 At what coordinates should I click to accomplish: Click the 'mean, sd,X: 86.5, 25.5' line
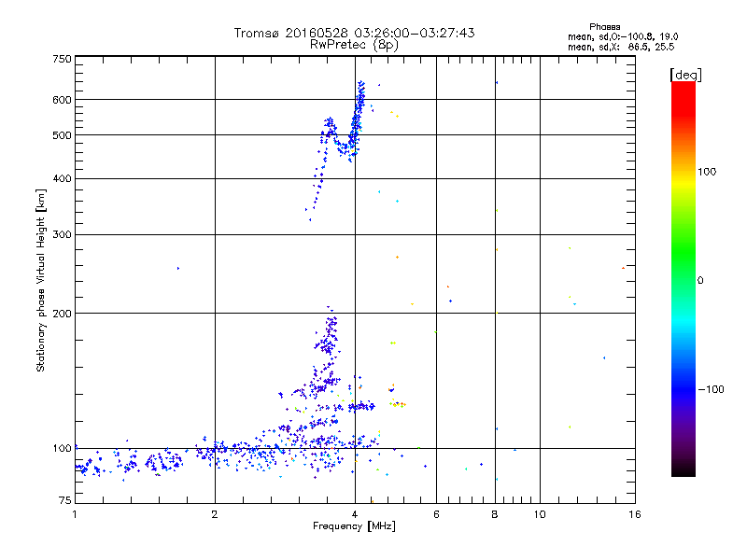(x=621, y=47)
